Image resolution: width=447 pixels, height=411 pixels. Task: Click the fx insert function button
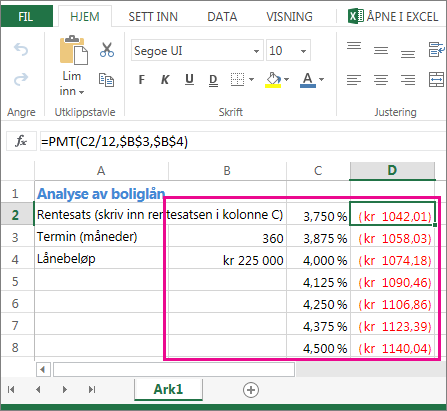tap(21, 141)
